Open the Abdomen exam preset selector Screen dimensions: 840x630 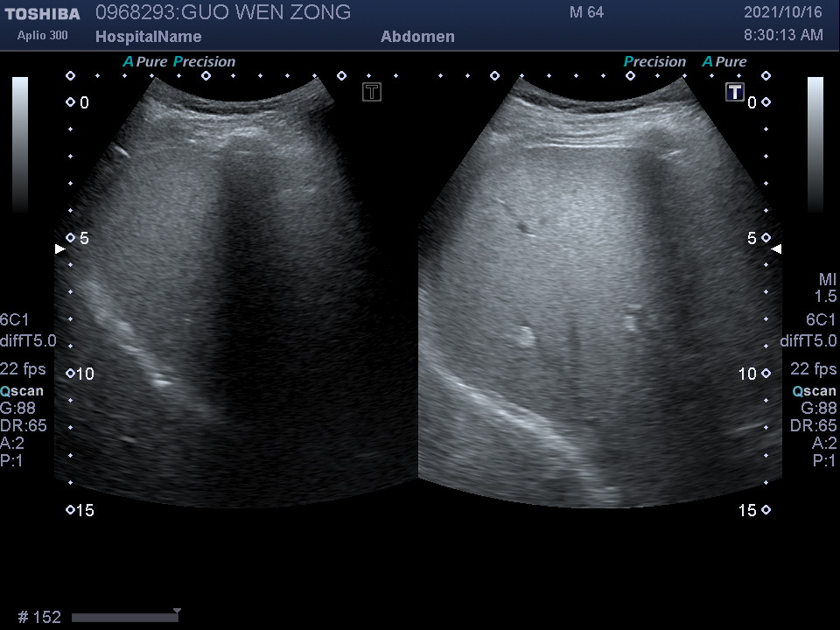tap(417, 37)
